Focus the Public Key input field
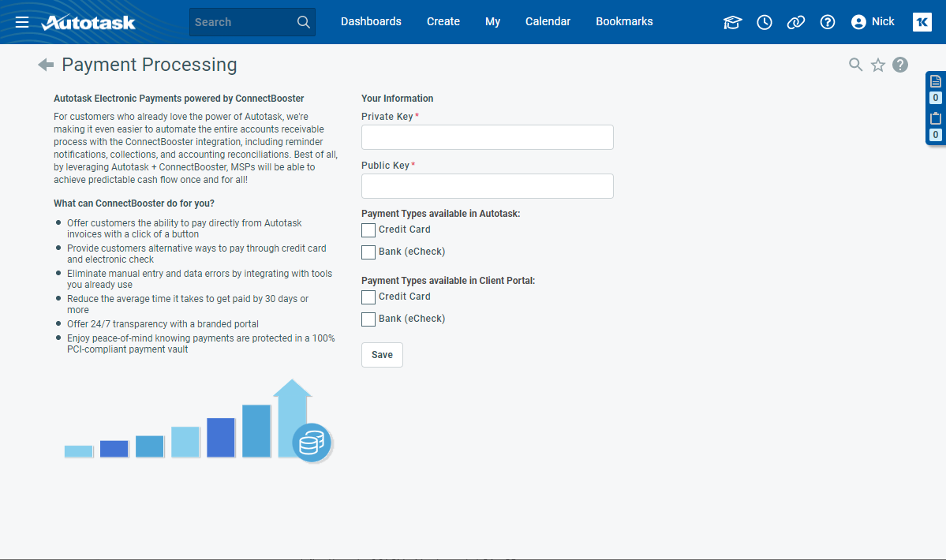Image resolution: width=946 pixels, height=560 pixels. pyautogui.click(x=488, y=186)
